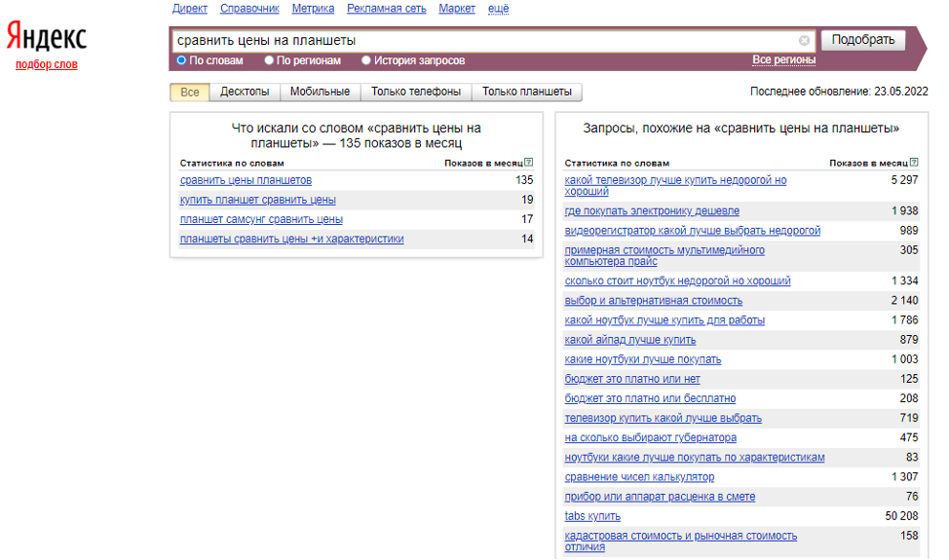Click help icon beside left 'Показов в месяц'
Image resolution: width=949 pixels, height=560 pixels.
pos(528,163)
